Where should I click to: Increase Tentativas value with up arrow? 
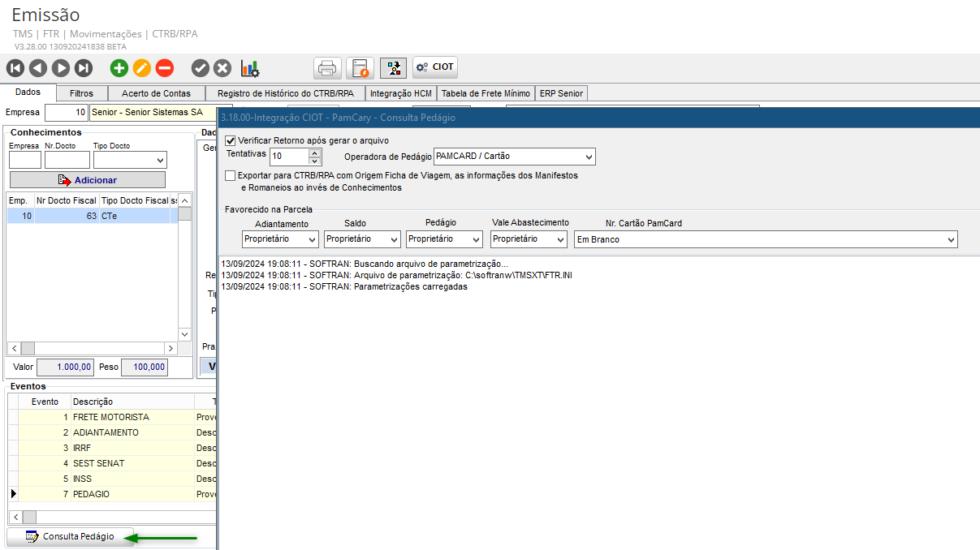[x=315, y=152]
